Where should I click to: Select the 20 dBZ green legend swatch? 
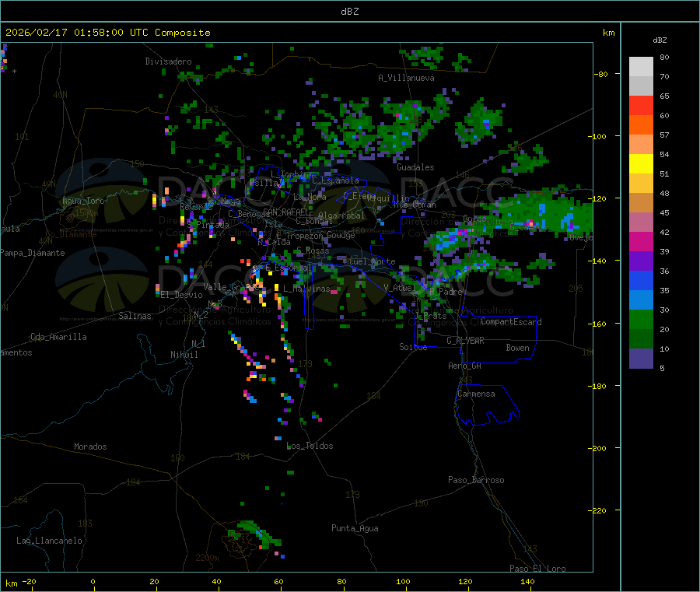point(641,339)
